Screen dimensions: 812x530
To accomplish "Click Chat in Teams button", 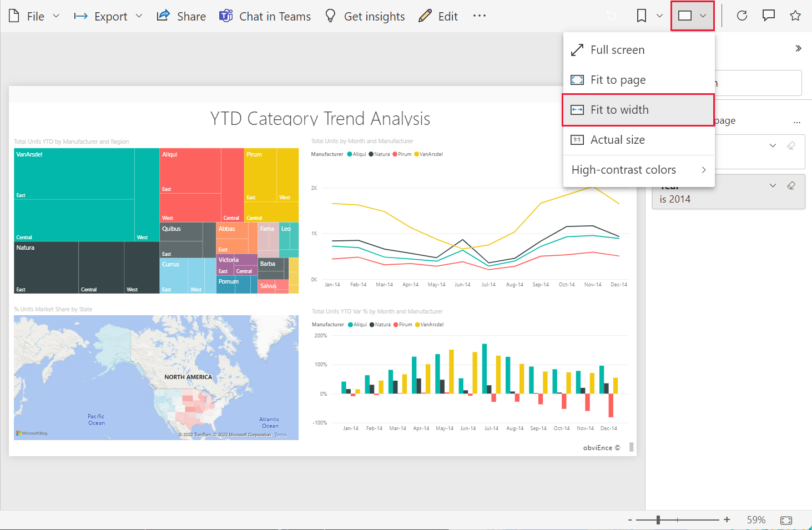I will coord(265,16).
